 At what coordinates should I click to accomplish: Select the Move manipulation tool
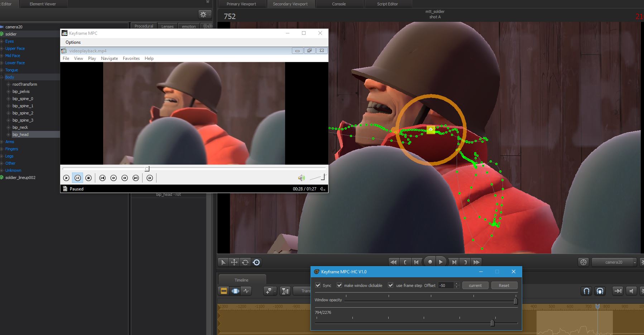(234, 262)
